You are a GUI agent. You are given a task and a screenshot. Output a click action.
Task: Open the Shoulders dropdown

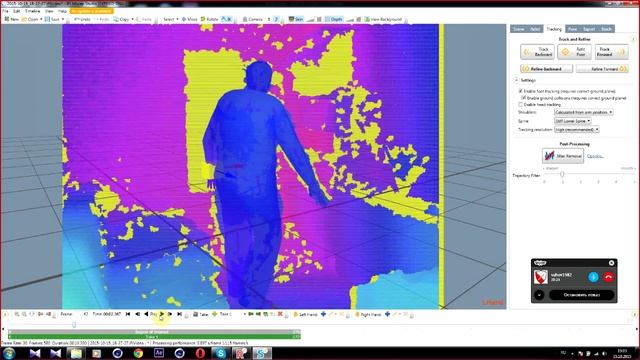[x=584, y=112]
